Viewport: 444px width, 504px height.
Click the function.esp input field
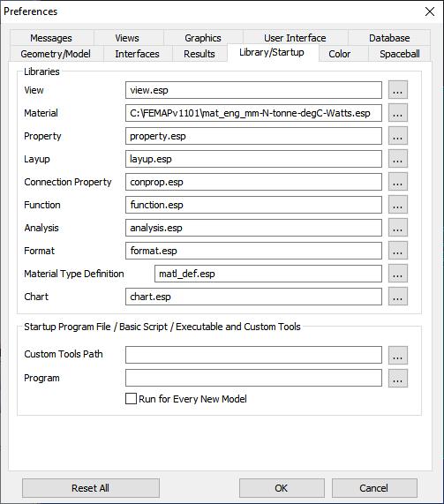click(x=253, y=205)
